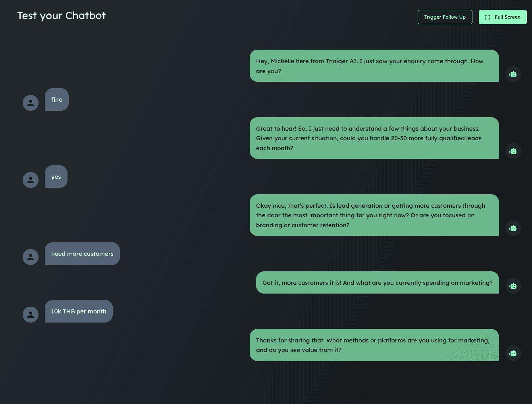Click the robot icon beside Michelle's greeting message
The height and width of the screenshot is (404, 532).
[513, 74]
